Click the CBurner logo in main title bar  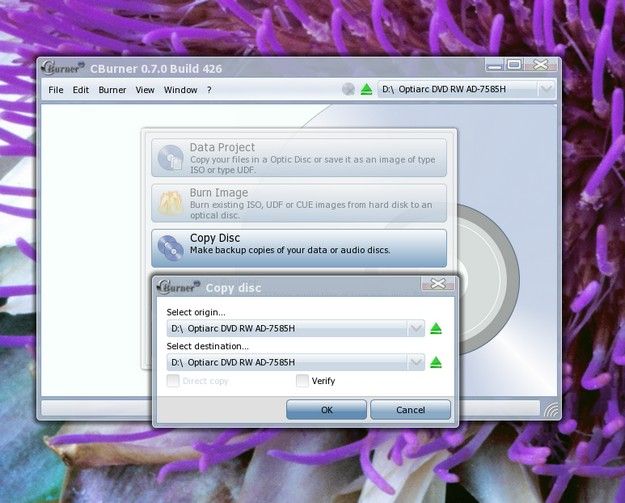tap(63, 68)
